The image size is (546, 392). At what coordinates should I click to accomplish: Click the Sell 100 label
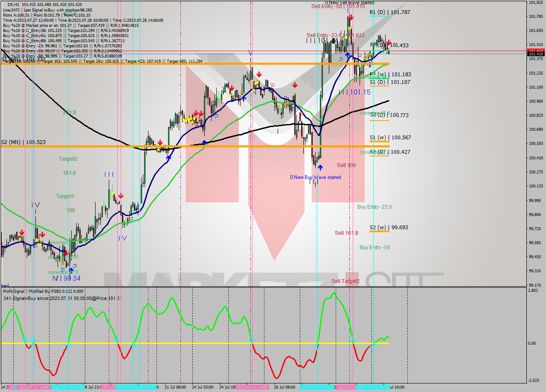click(346, 165)
